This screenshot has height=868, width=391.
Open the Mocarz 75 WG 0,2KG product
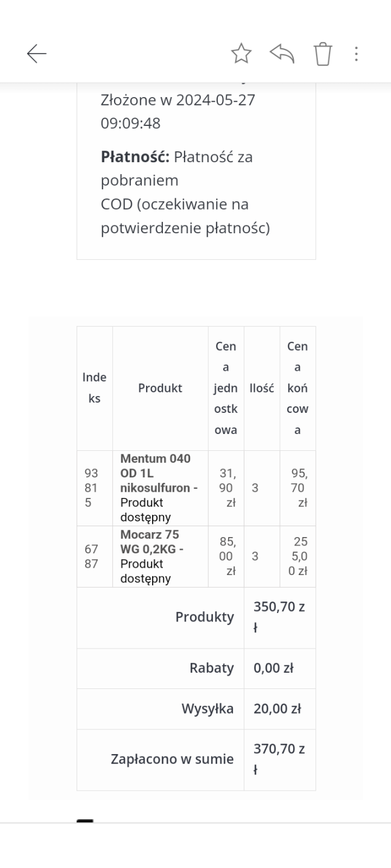tap(150, 542)
